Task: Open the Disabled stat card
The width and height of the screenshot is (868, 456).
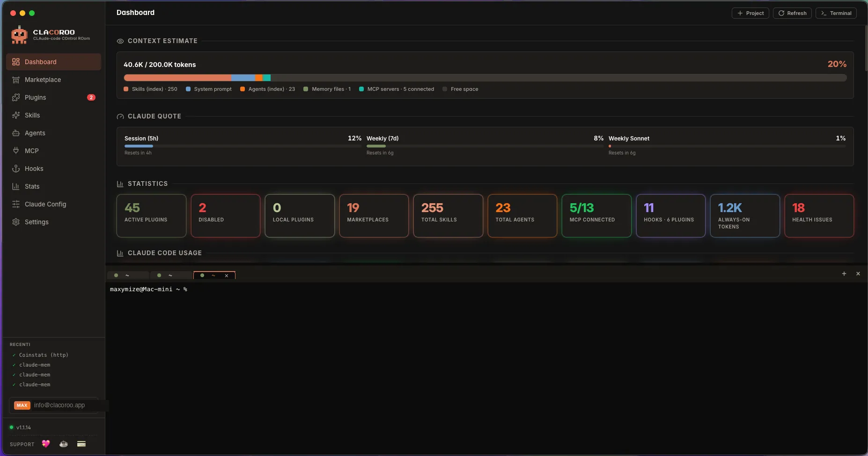Action: pyautogui.click(x=226, y=216)
